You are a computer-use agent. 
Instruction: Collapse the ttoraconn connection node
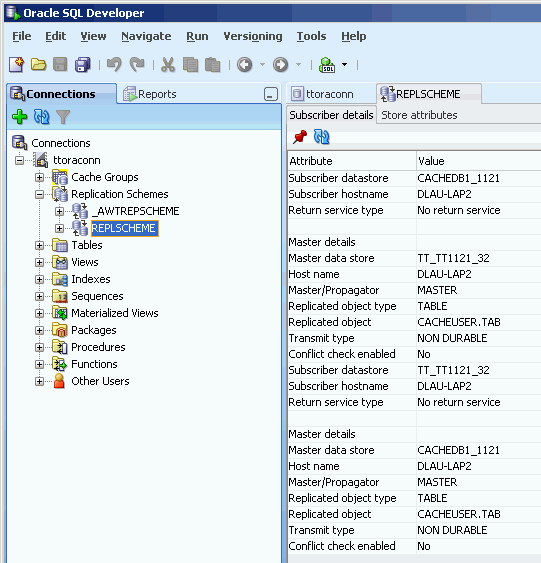(19, 160)
